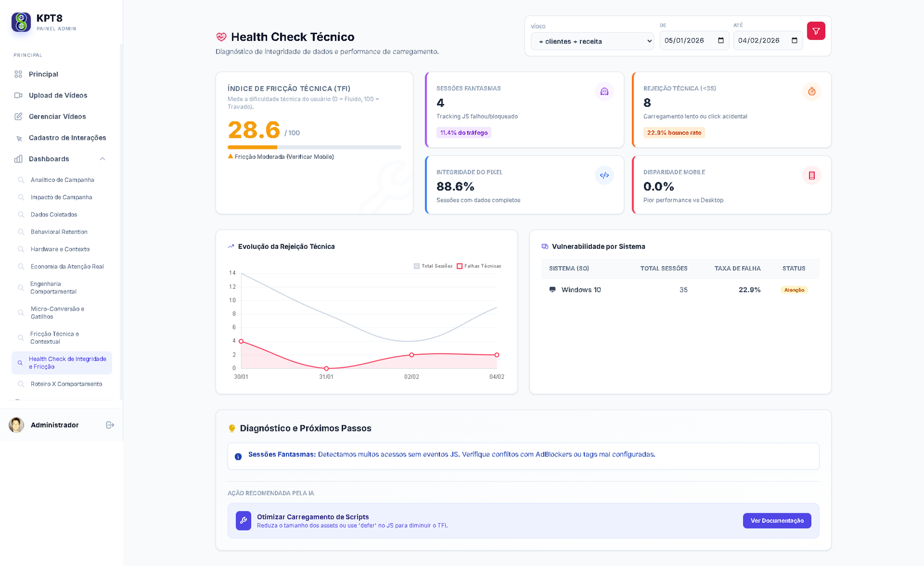
Task: Click the KPT8 logo icon
Action: (21, 22)
